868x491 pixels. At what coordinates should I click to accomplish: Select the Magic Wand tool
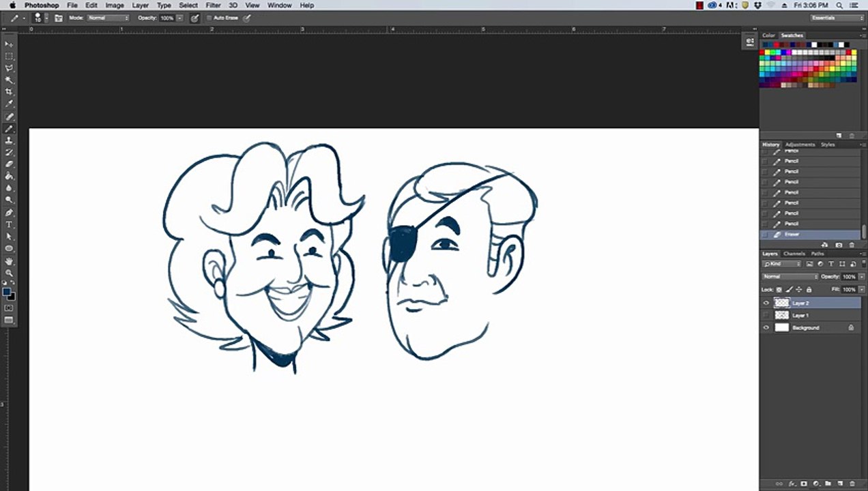tap(10, 80)
